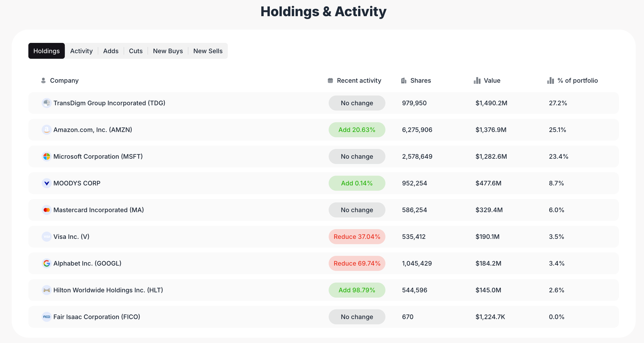Switch to the Activity tab
Viewport: 644px width, 343px height.
pyautogui.click(x=81, y=51)
